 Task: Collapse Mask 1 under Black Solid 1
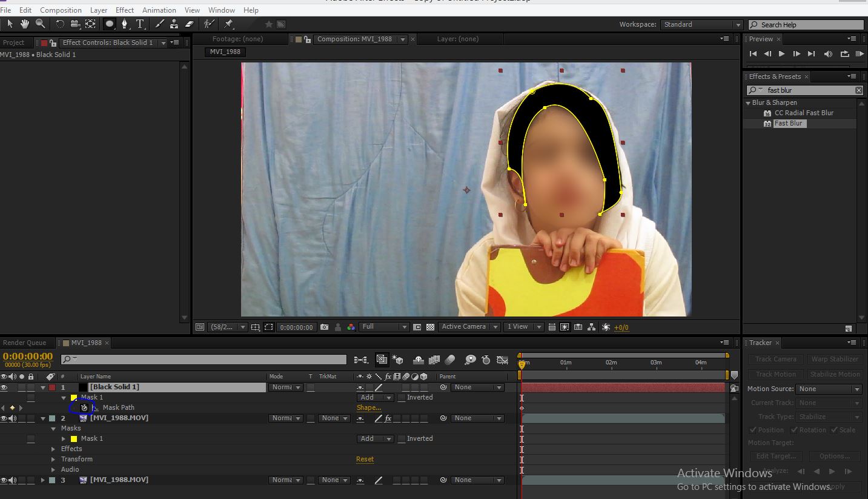(64, 398)
